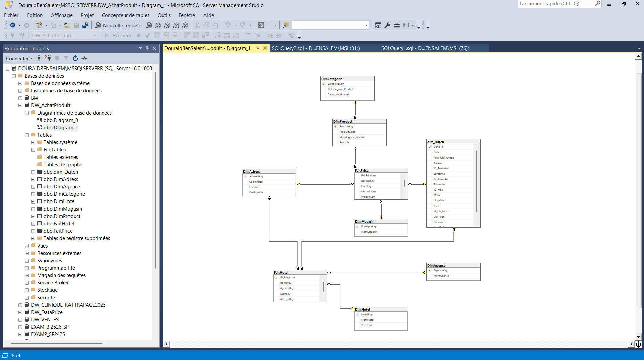
Task: Close the Object Explorer panel
Action: (154, 48)
